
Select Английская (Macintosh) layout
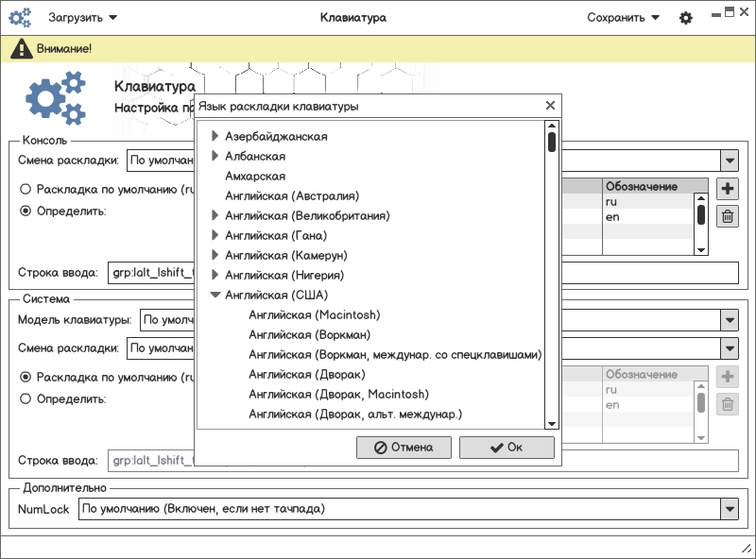click(315, 315)
